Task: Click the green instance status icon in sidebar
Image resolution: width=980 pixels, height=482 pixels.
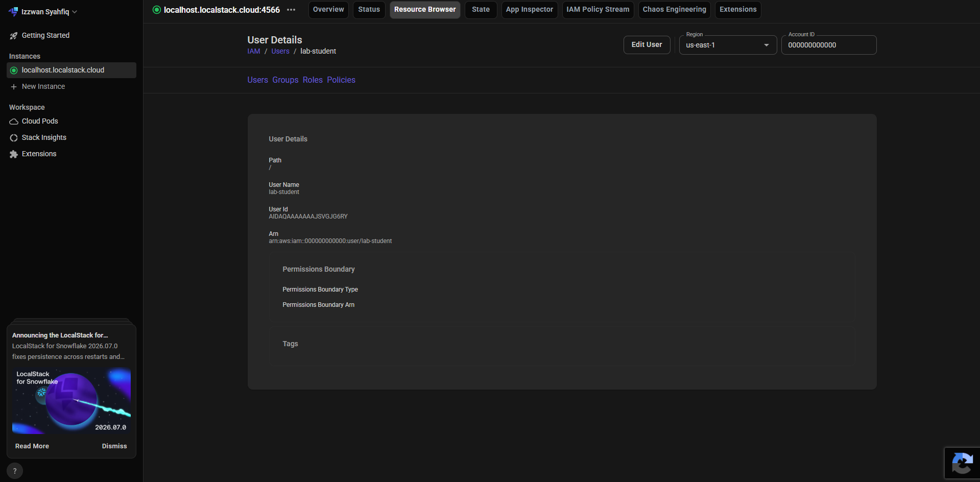Action: pyautogui.click(x=14, y=70)
